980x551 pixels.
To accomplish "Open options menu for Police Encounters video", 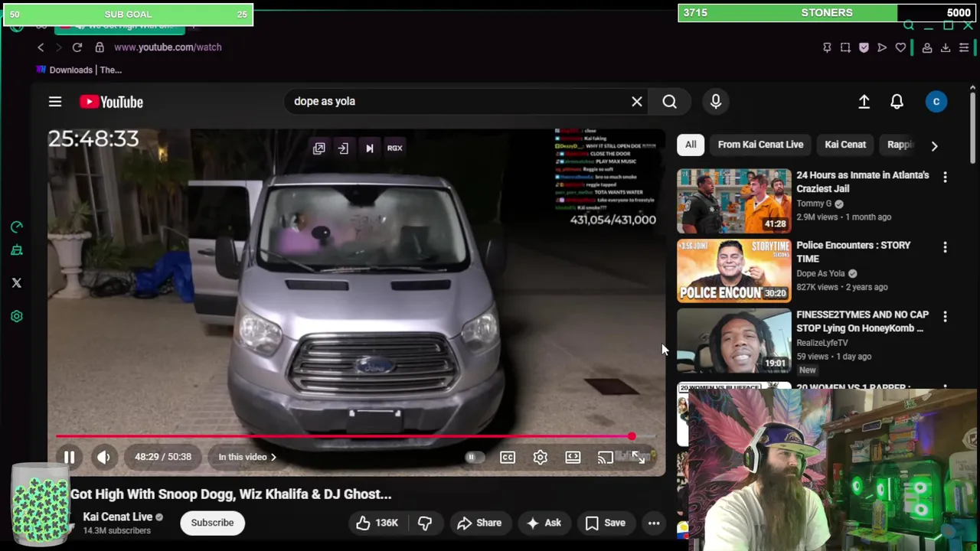I will (x=945, y=247).
